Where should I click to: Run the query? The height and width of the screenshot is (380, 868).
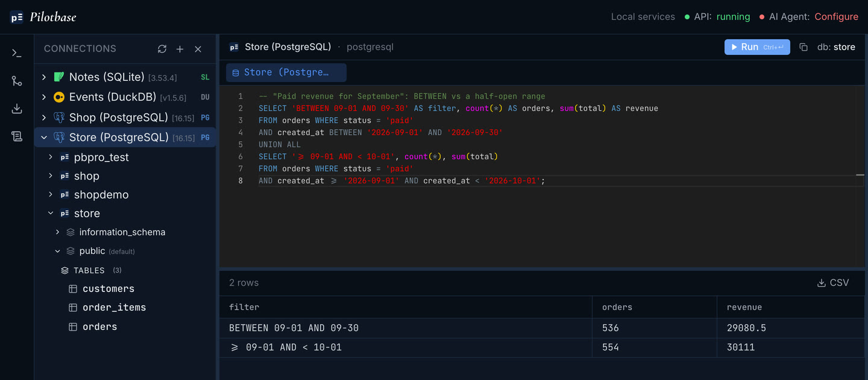click(x=757, y=47)
